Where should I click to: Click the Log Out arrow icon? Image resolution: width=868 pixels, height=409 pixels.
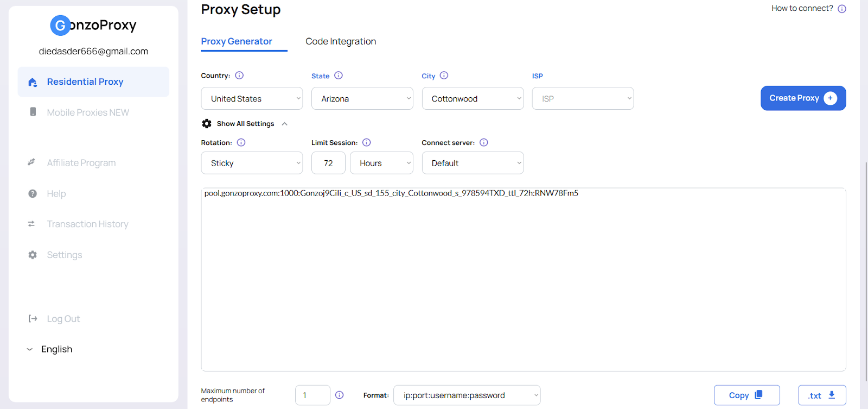click(x=33, y=318)
